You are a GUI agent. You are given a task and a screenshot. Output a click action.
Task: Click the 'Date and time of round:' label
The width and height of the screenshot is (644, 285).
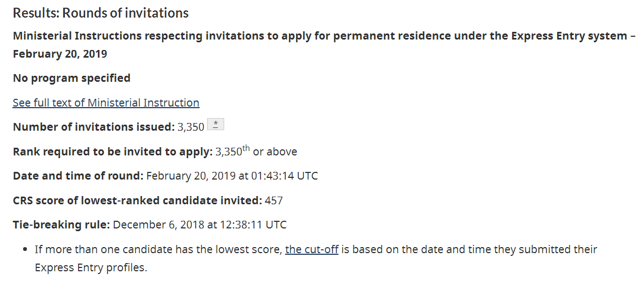(78, 176)
